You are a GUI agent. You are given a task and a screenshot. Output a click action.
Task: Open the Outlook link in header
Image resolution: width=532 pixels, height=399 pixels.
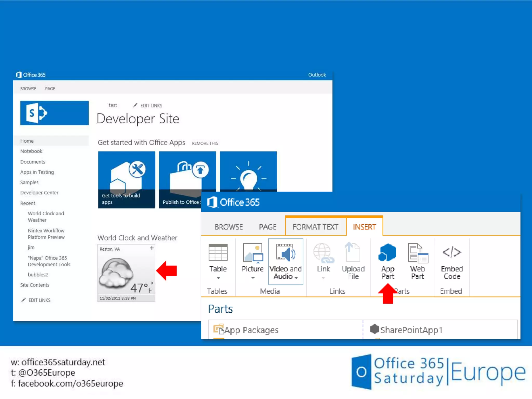click(x=317, y=75)
